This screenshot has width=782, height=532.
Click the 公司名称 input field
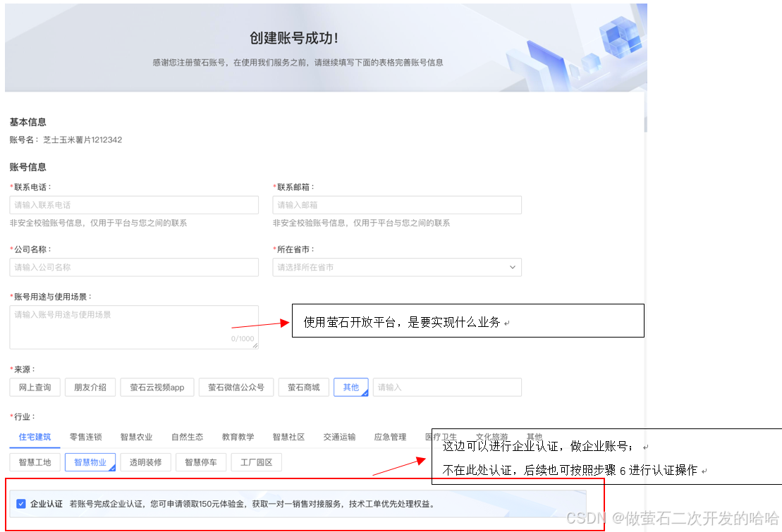click(134, 267)
